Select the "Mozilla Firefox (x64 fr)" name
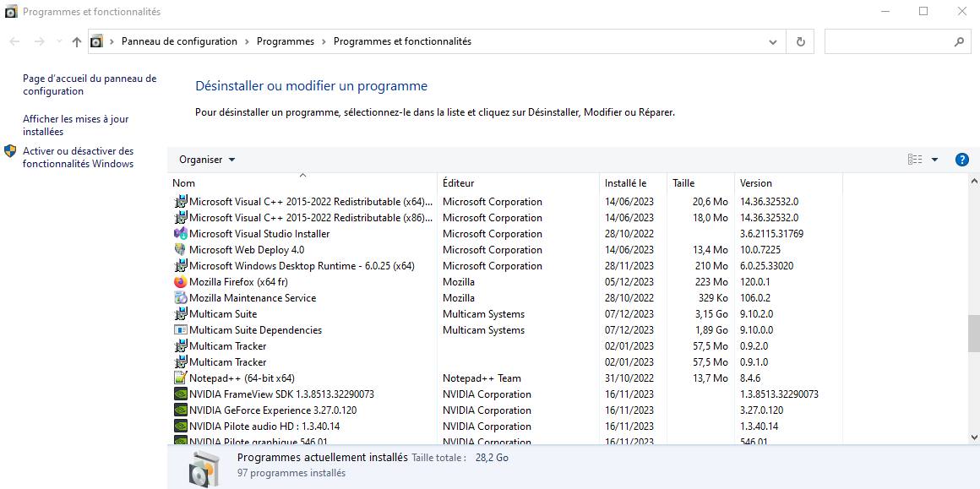Screen dimensions: 980x489 (239, 281)
